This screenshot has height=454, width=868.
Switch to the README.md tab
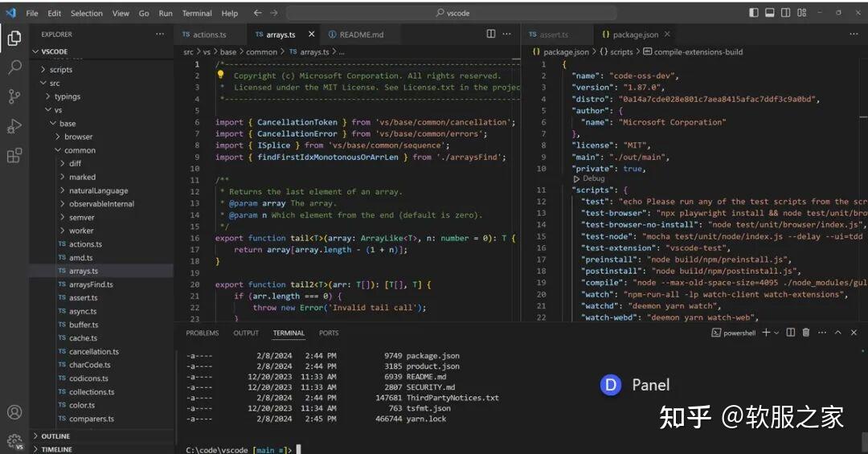[362, 35]
